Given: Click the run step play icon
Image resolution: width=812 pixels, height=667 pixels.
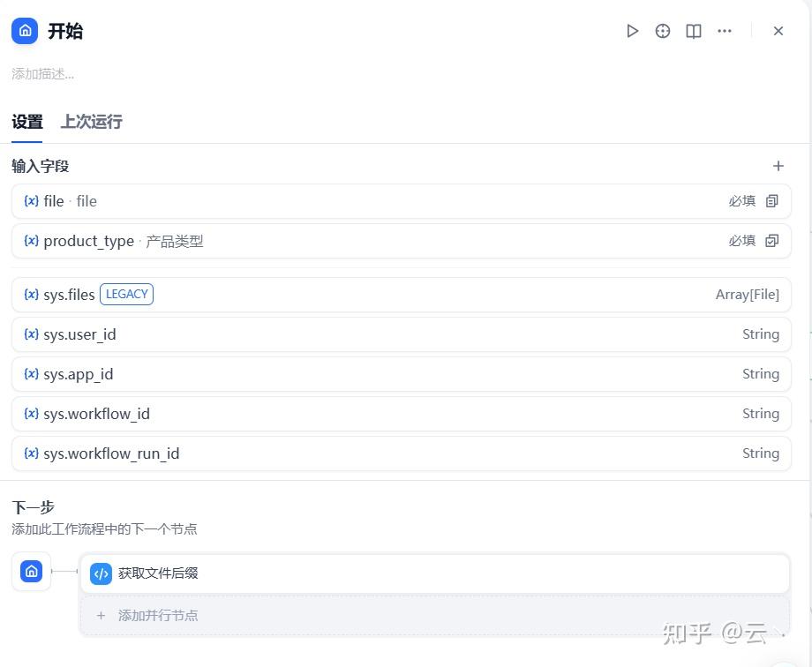Looking at the screenshot, I should [x=632, y=31].
